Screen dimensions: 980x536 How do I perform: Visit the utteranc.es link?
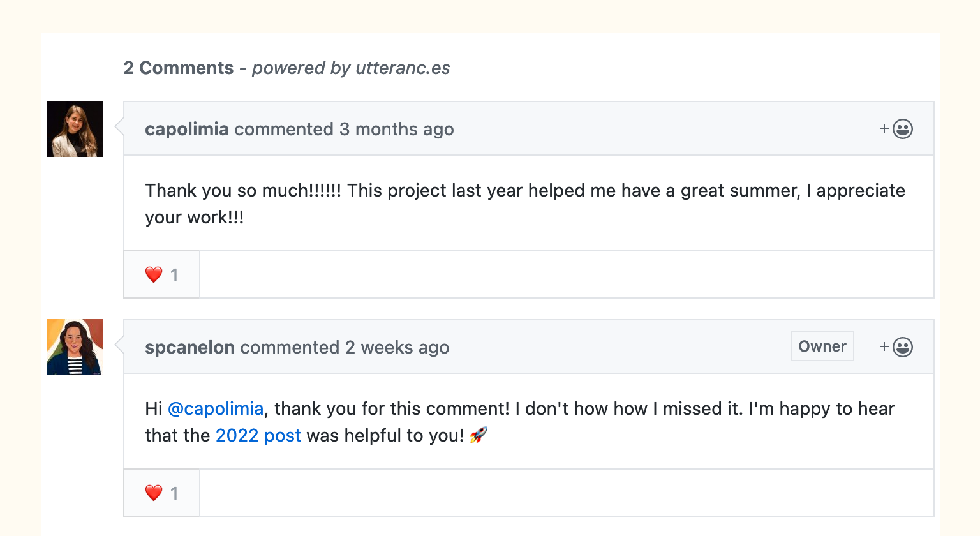403,68
